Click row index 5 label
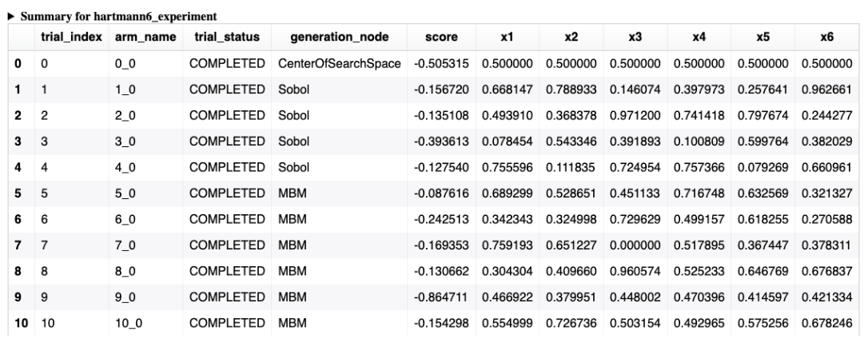Screen dimensions: 868x339 (x=18, y=193)
